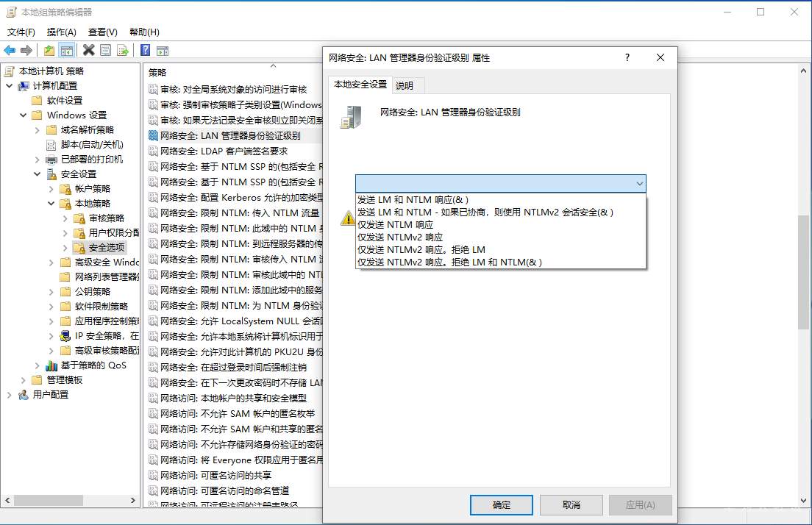812x525 pixels.
Task: Click the Properties toolbar icon
Action: point(106,50)
